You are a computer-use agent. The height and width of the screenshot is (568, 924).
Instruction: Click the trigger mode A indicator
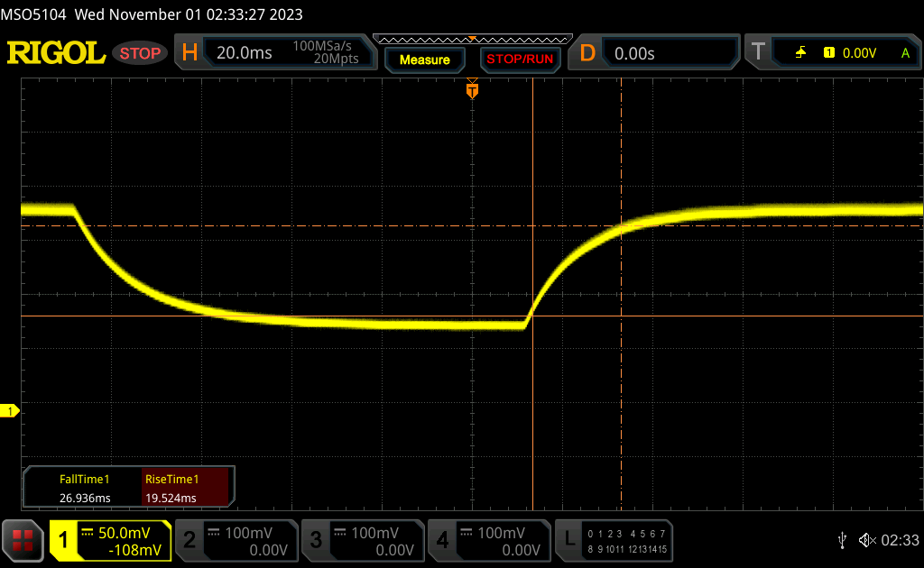click(x=905, y=53)
